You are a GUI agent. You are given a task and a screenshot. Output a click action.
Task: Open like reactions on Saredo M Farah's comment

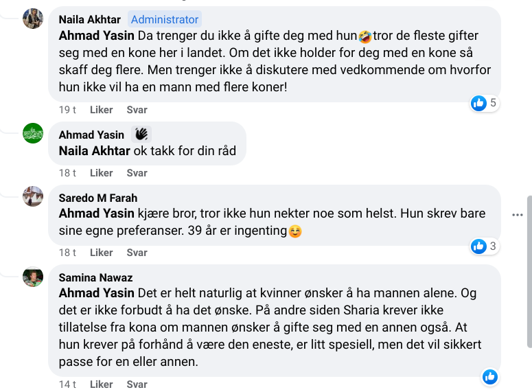484,246
